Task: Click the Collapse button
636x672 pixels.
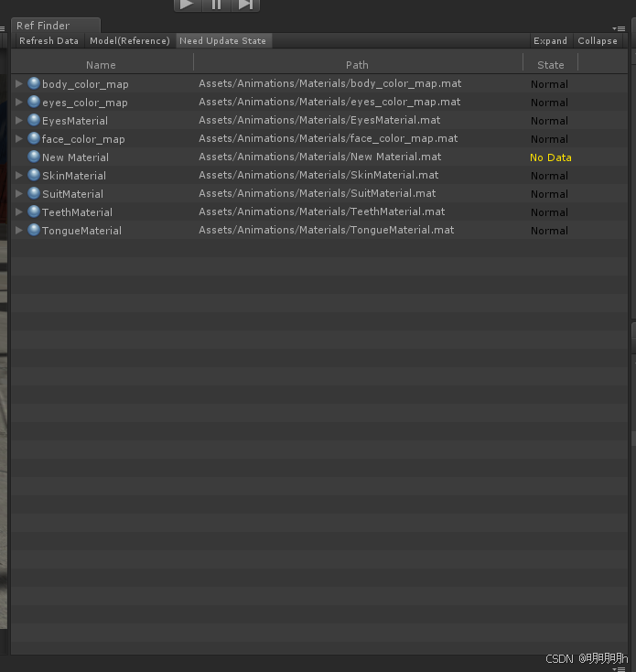Action: (598, 40)
